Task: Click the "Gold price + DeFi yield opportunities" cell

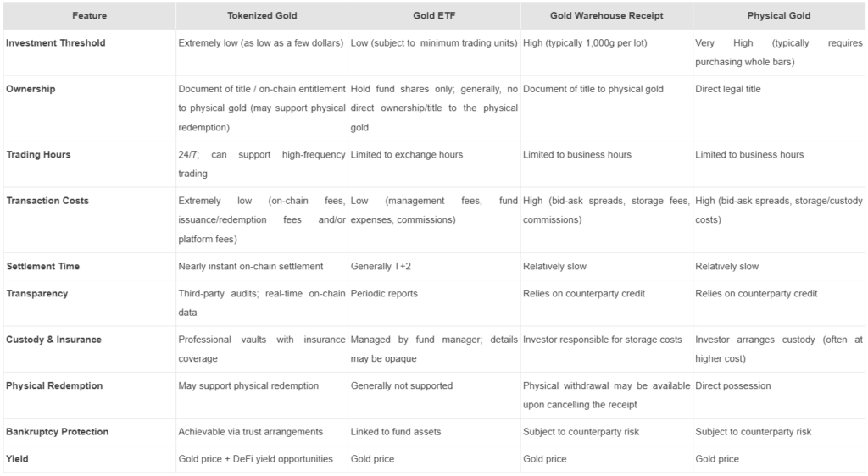Action: (x=255, y=459)
